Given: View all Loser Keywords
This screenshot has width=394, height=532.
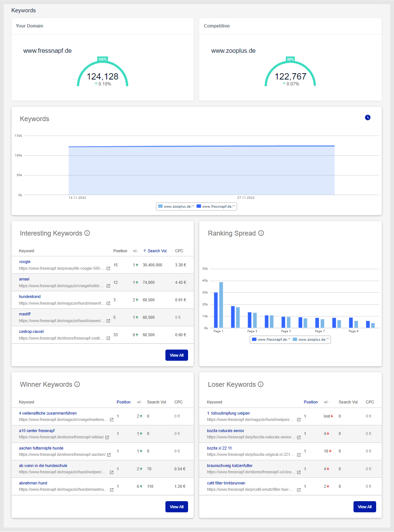Looking at the screenshot, I should click(x=365, y=507).
